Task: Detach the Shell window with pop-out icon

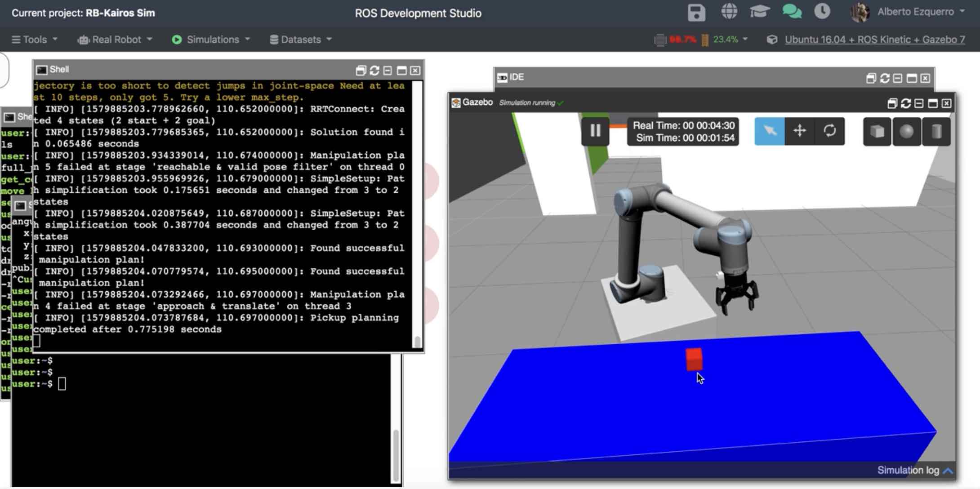Action: pos(361,71)
